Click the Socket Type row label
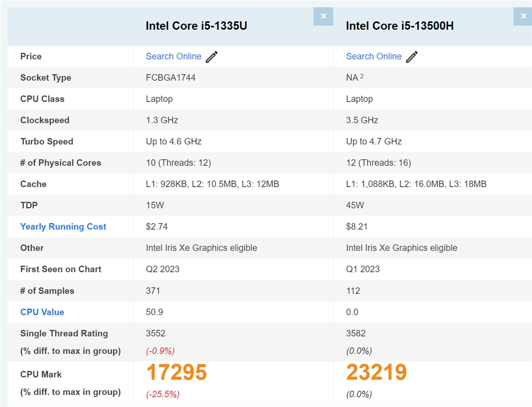Viewport: 532px width, 407px height. tap(46, 78)
